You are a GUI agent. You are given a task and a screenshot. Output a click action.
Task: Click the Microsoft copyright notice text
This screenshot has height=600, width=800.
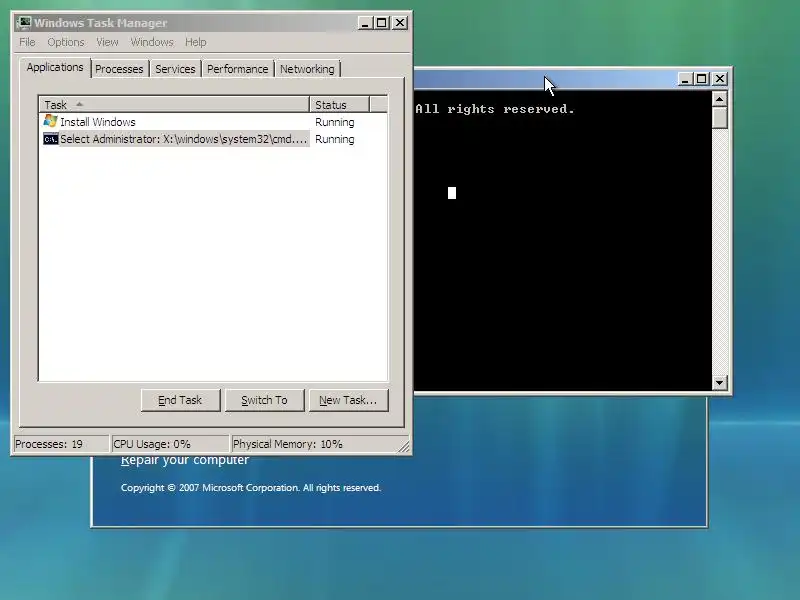pos(251,488)
